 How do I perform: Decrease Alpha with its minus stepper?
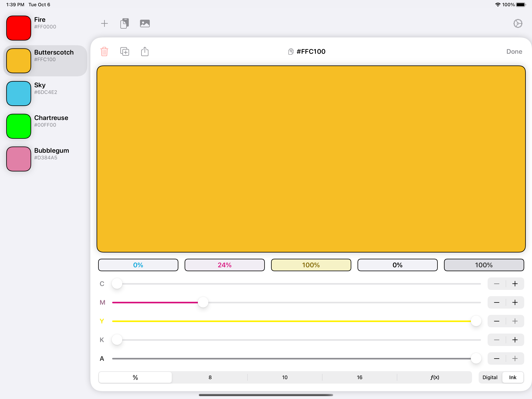496,358
